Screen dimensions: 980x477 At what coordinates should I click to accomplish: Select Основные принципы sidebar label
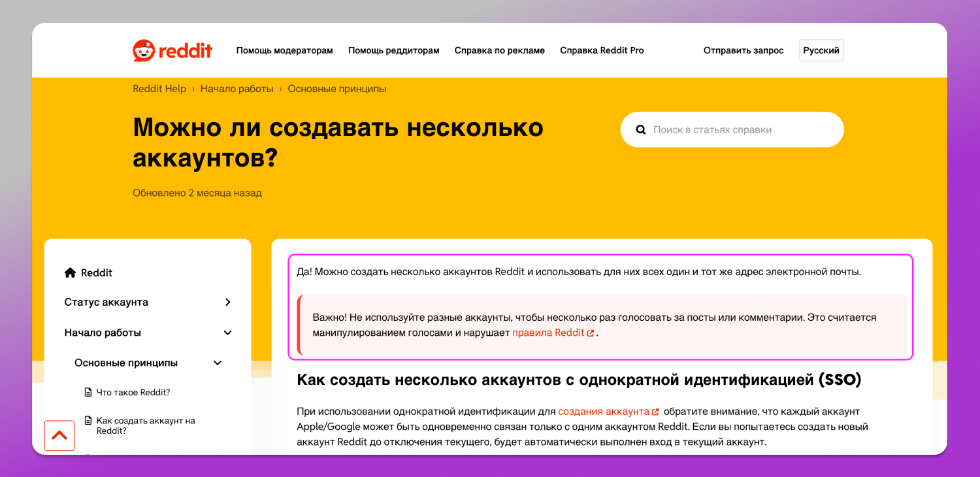(126, 363)
